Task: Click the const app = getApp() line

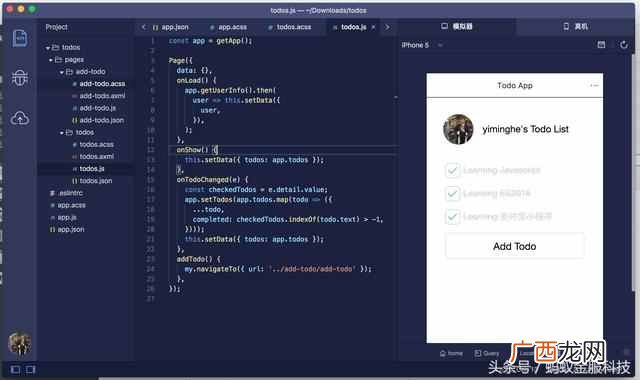Action: 210,41
